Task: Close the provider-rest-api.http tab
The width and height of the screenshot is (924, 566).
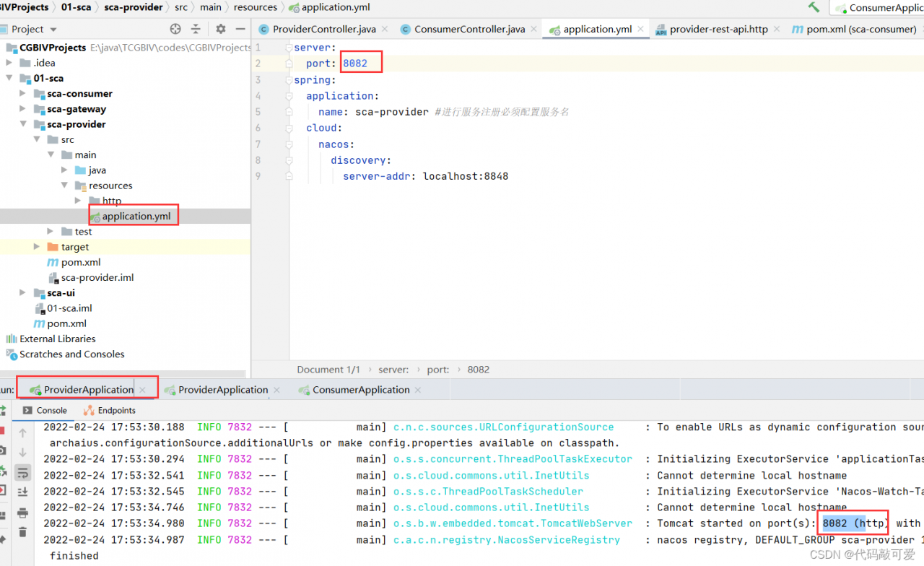Action: [776, 30]
